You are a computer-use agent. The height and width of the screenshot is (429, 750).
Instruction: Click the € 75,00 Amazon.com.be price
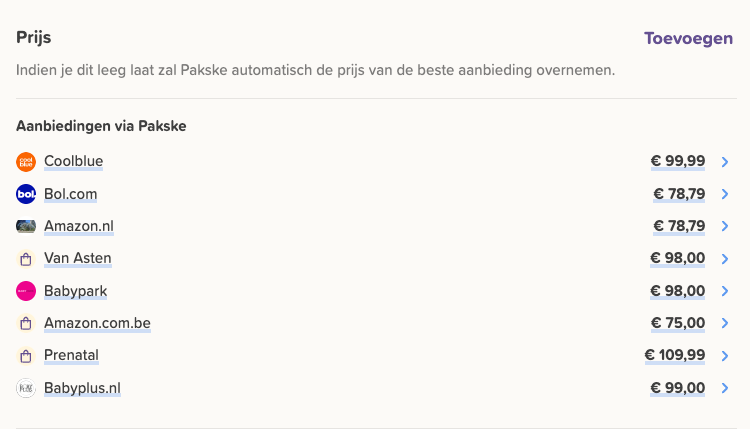coord(678,323)
